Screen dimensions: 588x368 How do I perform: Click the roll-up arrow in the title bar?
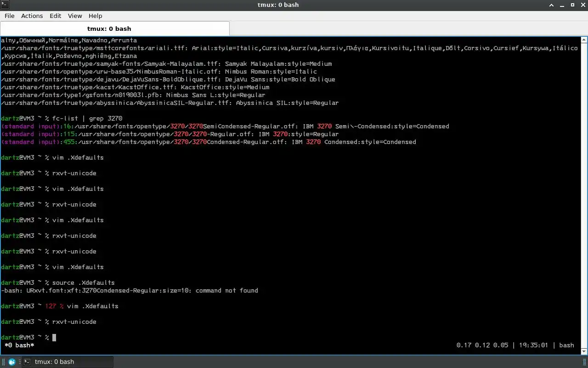pos(551,5)
